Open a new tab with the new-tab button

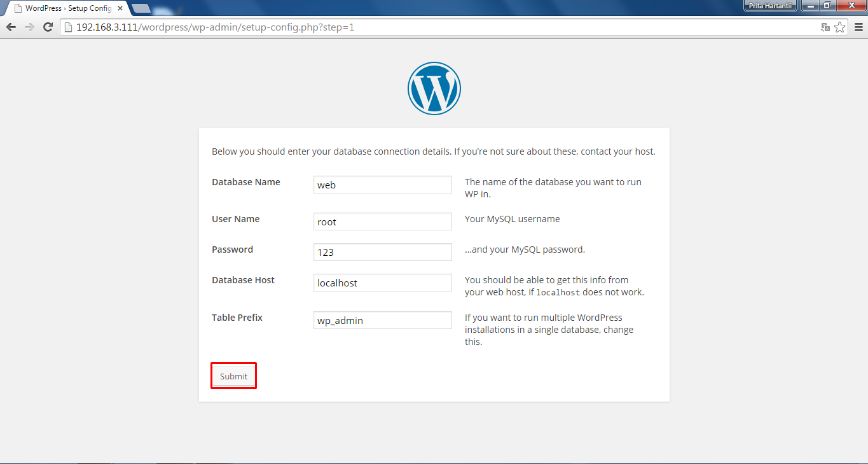pyautogui.click(x=141, y=8)
